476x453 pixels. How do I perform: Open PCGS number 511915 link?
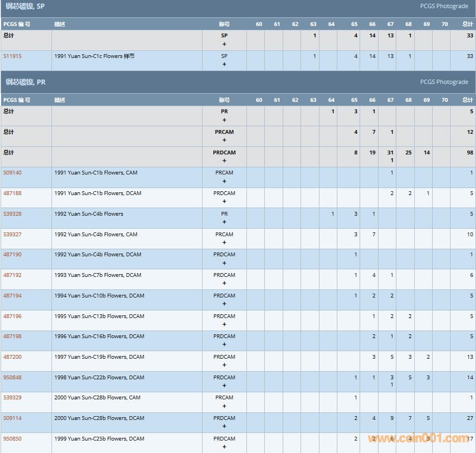[x=12, y=56]
